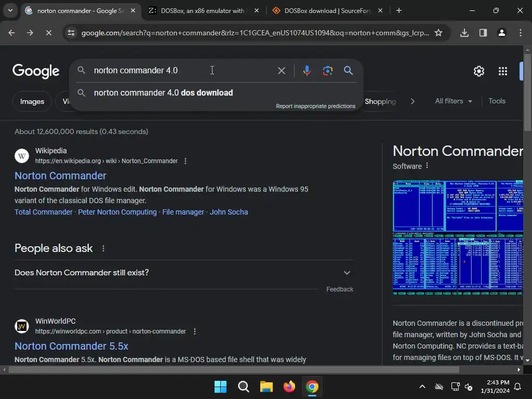This screenshot has height=399, width=532.
Task: Toggle the Chrome side panel icon
Action: click(483, 33)
